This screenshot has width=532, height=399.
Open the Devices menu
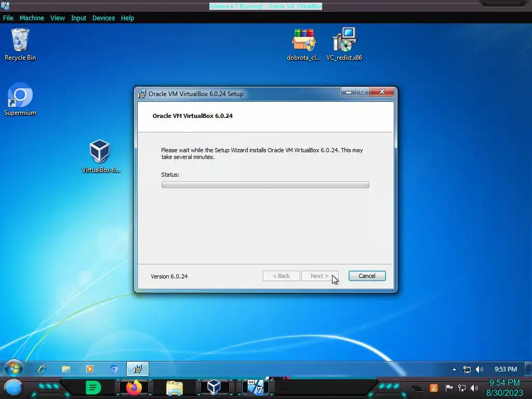[103, 18]
